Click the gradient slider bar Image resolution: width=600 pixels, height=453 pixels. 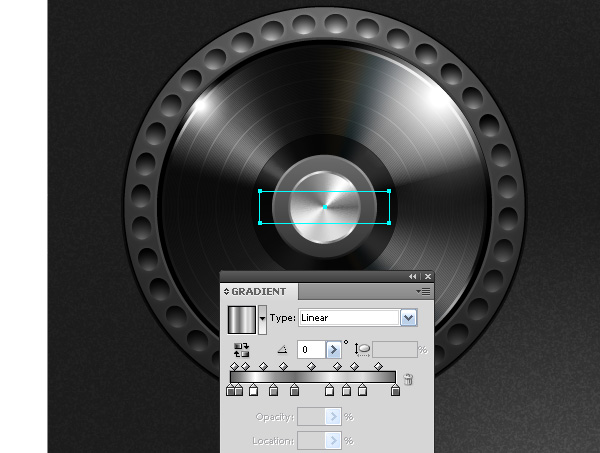[313, 377]
